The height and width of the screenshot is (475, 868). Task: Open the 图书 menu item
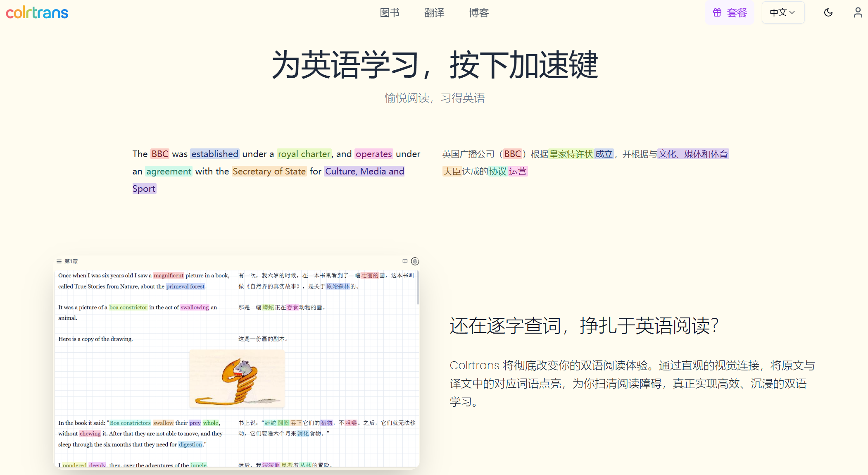coord(390,13)
